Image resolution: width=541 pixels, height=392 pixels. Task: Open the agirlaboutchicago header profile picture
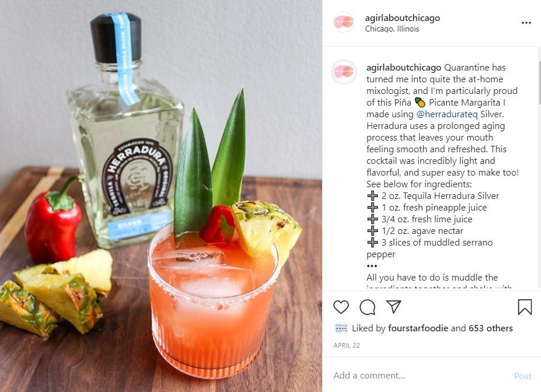344,22
